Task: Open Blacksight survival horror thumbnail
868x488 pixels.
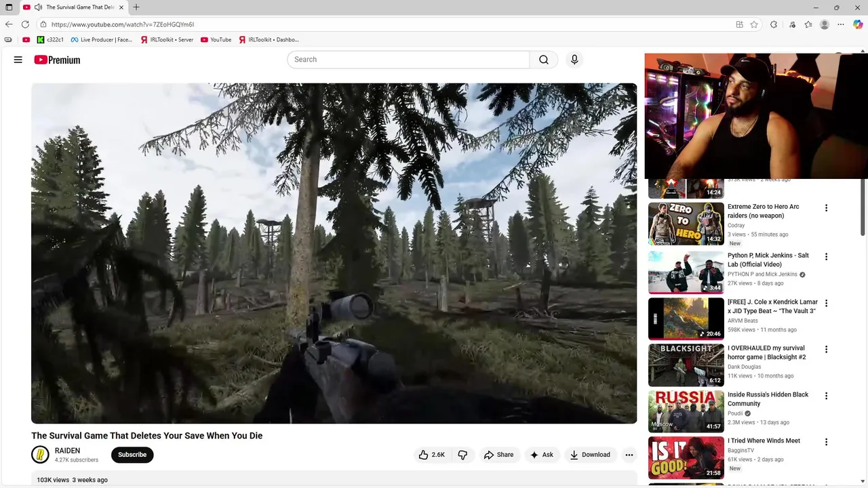Action: [x=686, y=365]
